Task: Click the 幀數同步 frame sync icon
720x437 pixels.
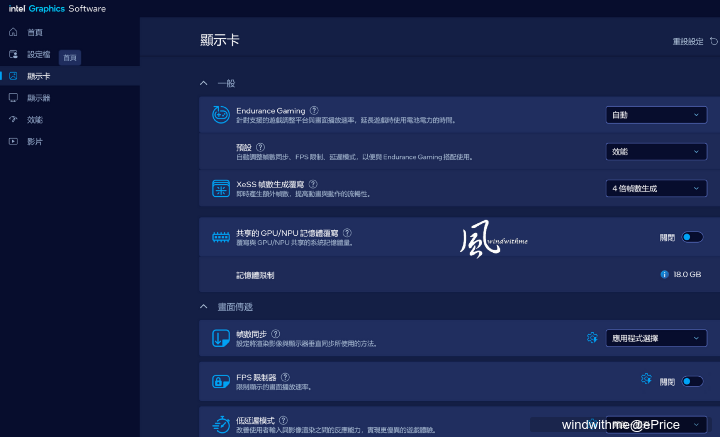Action: pos(221,338)
